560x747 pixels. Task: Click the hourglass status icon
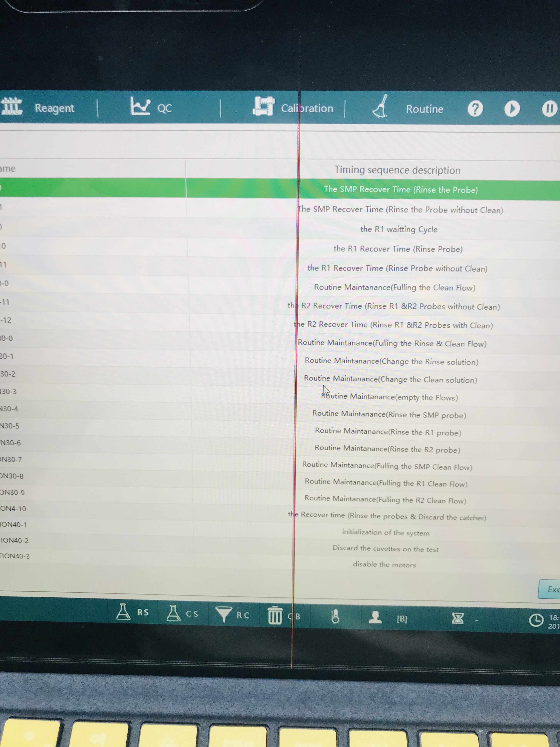coord(457,619)
